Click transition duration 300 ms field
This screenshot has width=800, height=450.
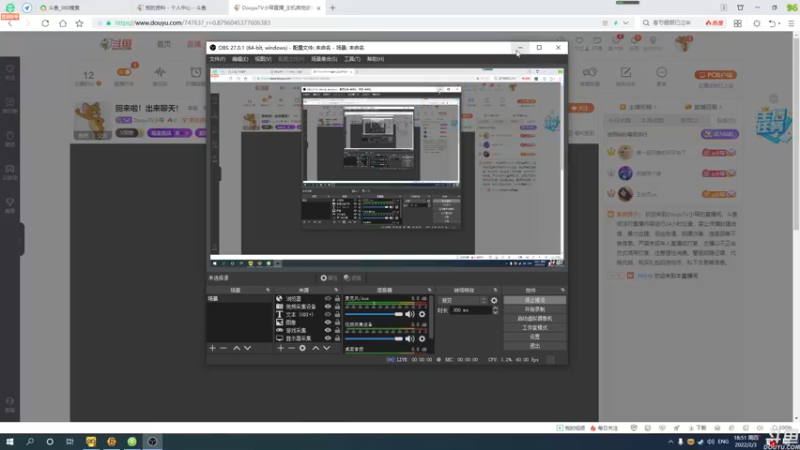coord(470,310)
